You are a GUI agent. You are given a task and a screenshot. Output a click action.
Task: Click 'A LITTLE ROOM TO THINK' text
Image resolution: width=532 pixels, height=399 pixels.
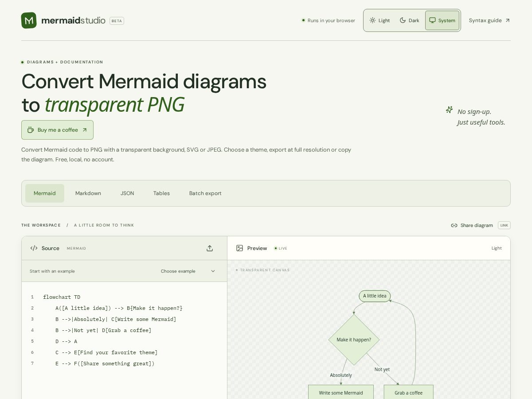pos(104,225)
